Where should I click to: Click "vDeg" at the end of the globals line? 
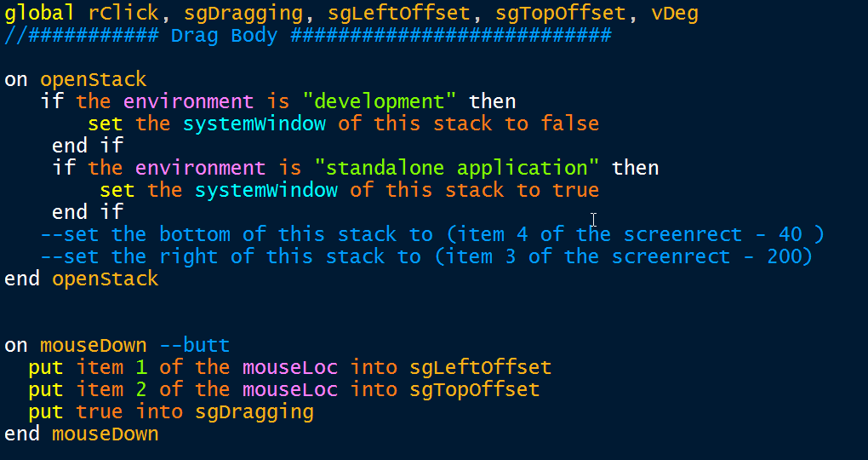tap(676, 14)
